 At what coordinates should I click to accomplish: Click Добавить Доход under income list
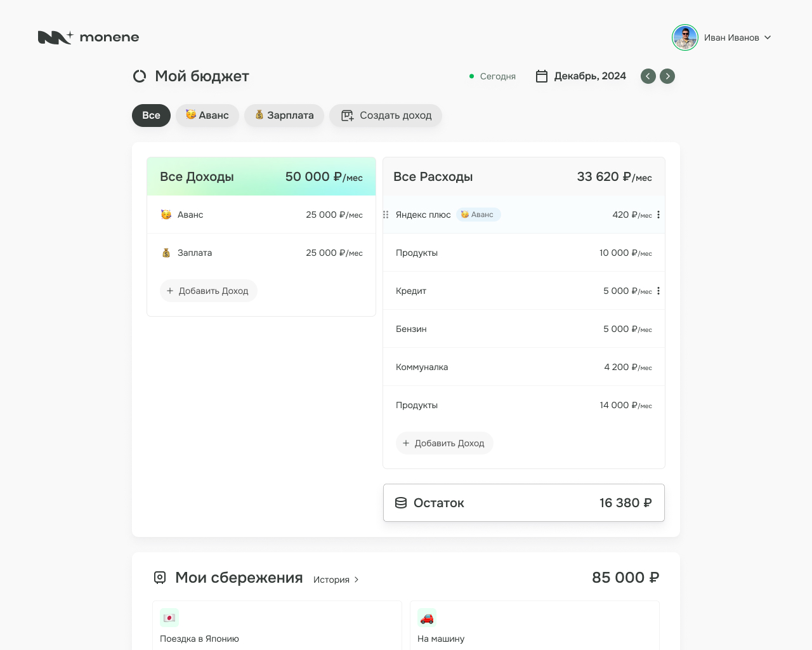click(208, 291)
